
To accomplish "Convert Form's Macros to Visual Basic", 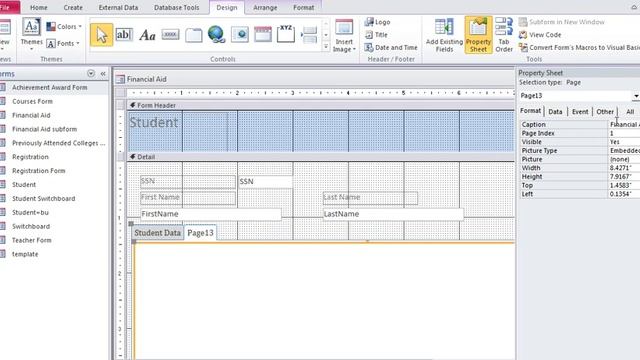I will pyautogui.click(x=579, y=47).
